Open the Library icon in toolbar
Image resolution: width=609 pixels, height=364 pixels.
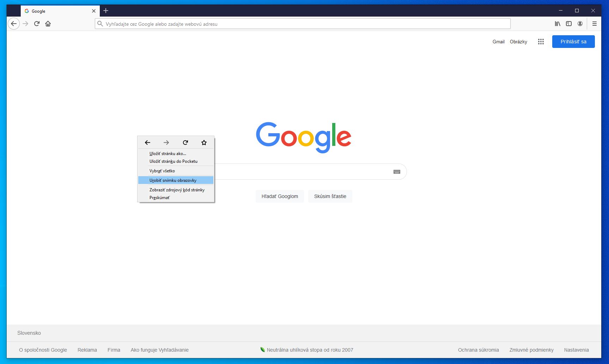[558, 24]
